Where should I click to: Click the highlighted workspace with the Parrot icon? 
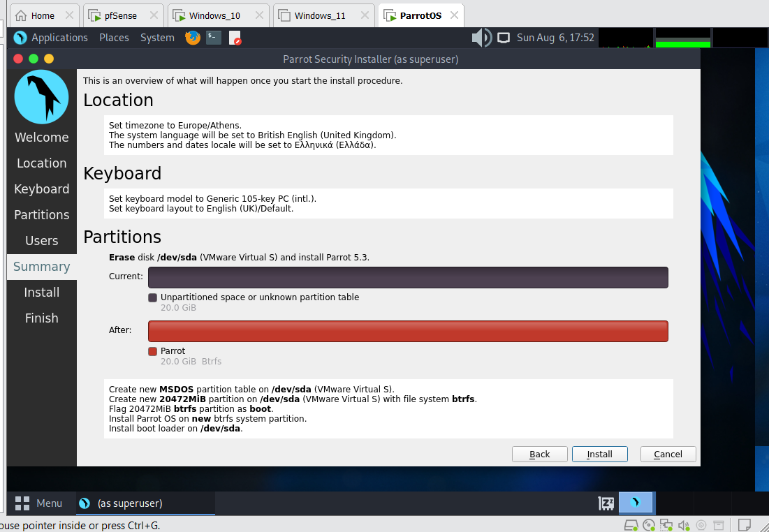(x=636, y=503)
